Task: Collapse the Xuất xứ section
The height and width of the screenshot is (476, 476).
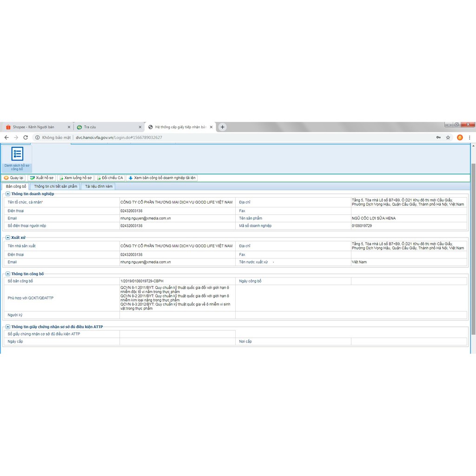Action: point(8,238)
